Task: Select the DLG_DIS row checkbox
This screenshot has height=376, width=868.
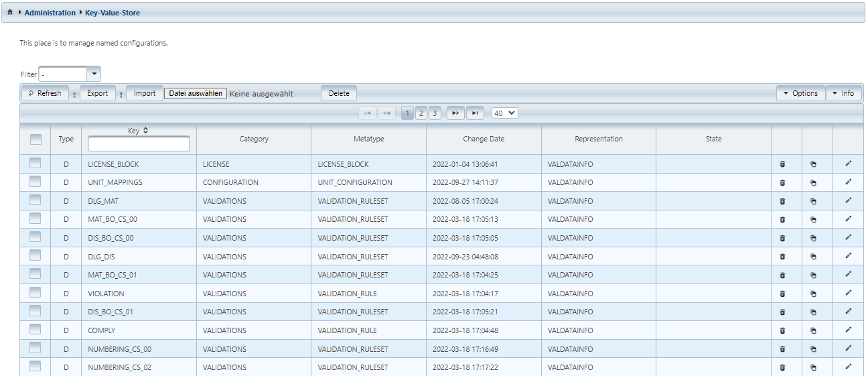Action: pyautogui.click(x=35, y=256)
